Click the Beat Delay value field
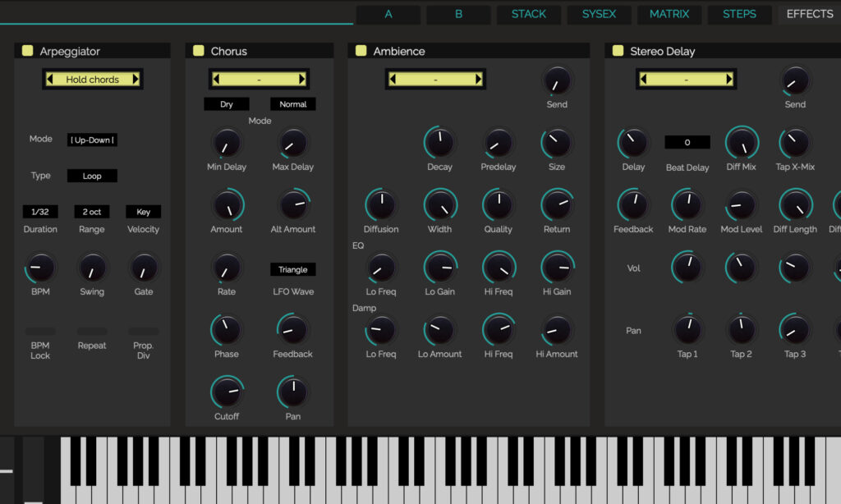This screenshot has width=841, height=504. click(x=687, y=142)
